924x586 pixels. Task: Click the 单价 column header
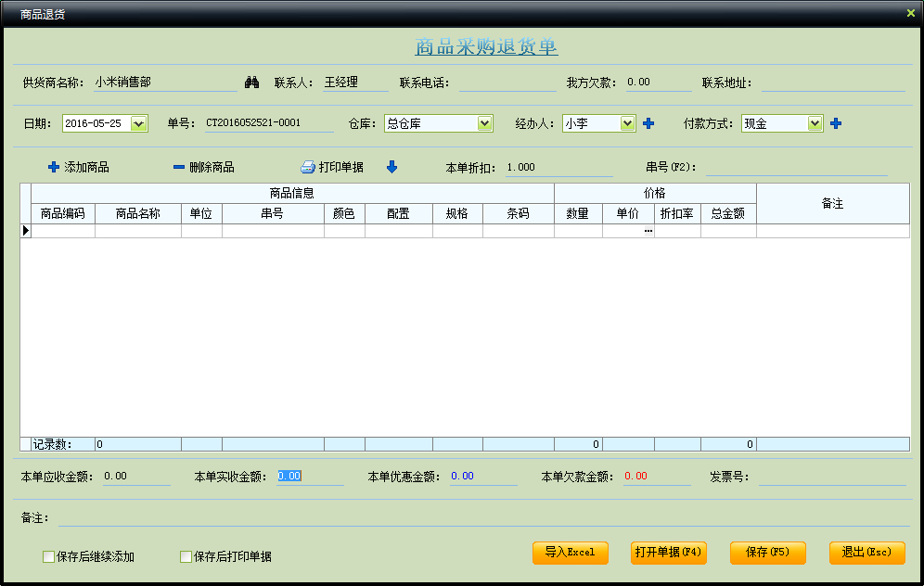[x=628, y=214]
